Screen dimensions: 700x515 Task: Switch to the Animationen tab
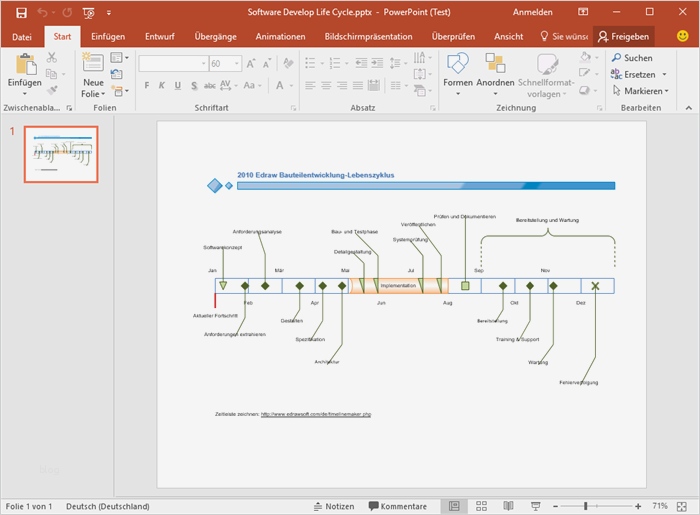click(x=280, y=36)
